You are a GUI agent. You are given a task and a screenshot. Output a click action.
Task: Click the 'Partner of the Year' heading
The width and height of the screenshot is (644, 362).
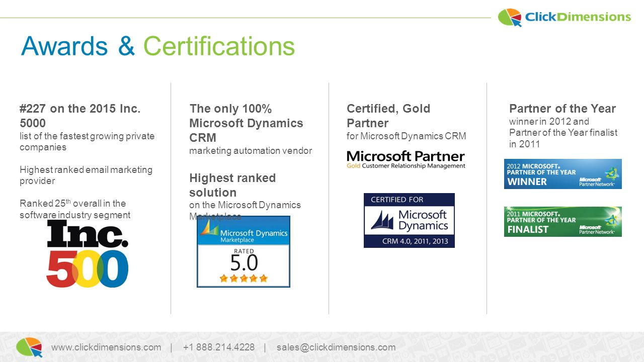tap(562, 109)
